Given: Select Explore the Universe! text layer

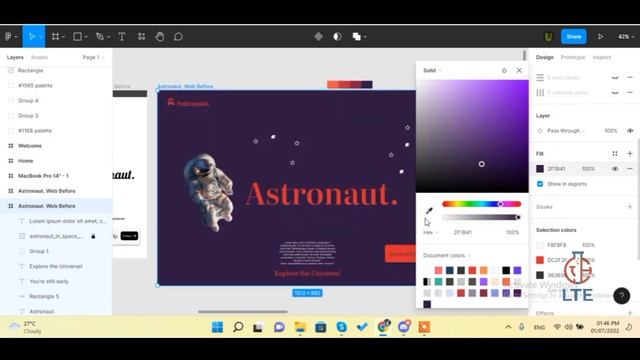Looking at the screenshot, I should coord(56,266).
